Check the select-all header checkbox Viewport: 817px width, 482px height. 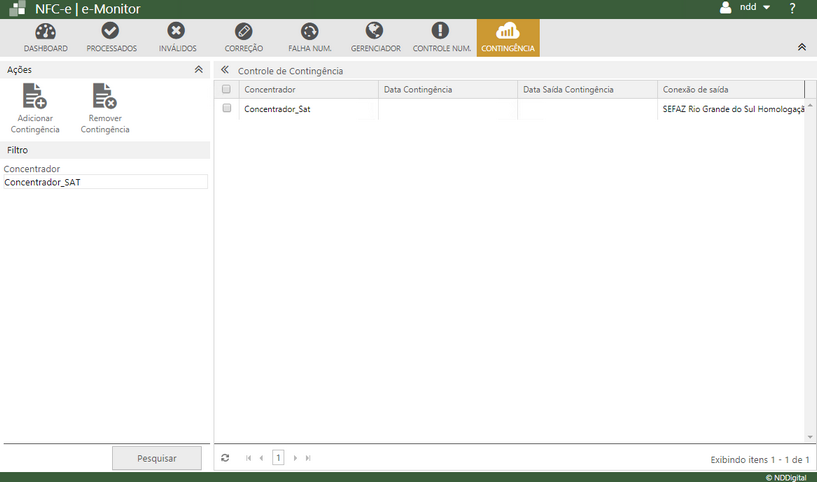point(226,89)
